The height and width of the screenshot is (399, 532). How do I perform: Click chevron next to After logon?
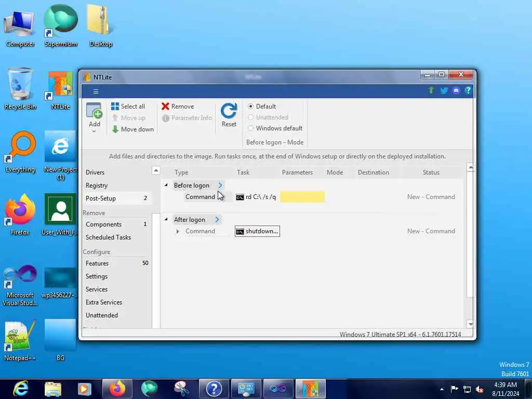coord(217,220)
